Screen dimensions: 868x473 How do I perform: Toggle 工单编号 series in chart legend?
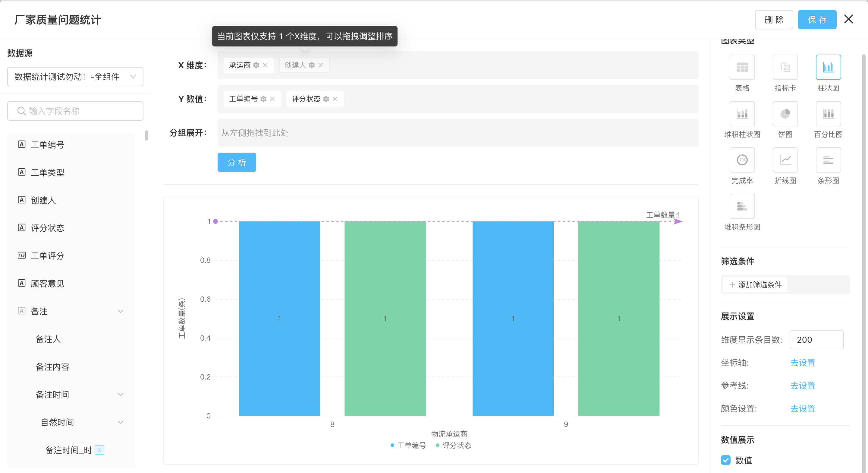(408, 445)
